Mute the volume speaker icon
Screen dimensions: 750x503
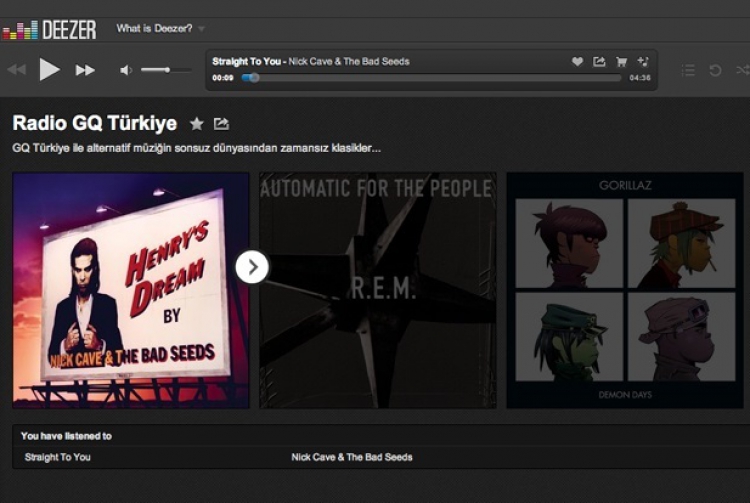point(126,70)
